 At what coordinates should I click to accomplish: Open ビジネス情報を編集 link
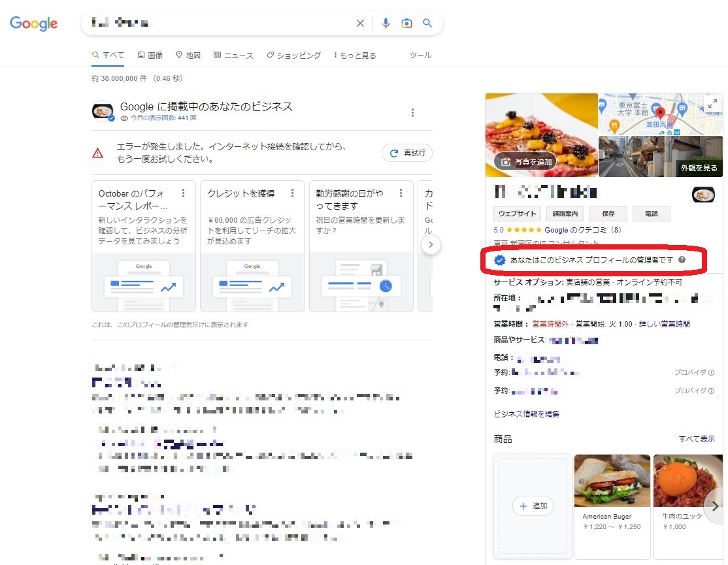pyautogui.click(x=527, y=414)
